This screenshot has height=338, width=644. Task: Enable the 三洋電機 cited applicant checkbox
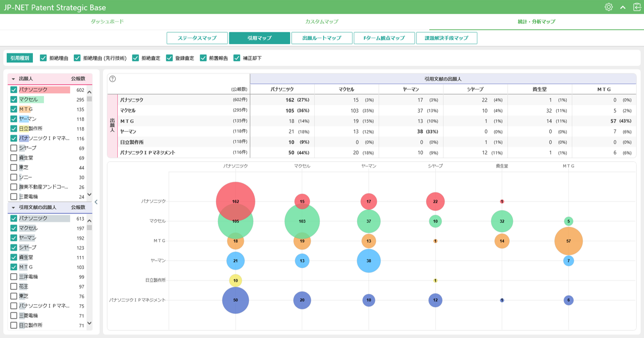click(x=14, y=277)
